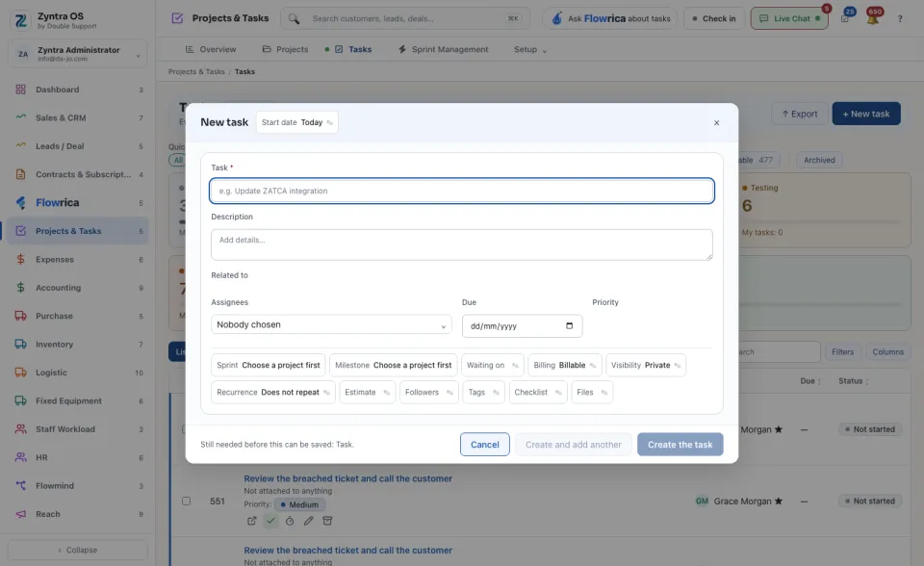Select the Archived filter chip
Viewport: 924px width, 566px height.
click(x=819, y=160)
